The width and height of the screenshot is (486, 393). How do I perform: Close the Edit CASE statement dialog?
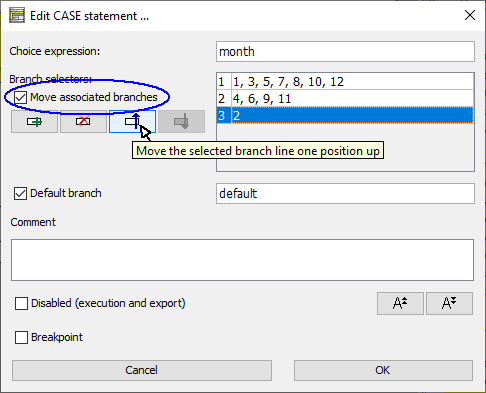(470, 15)
